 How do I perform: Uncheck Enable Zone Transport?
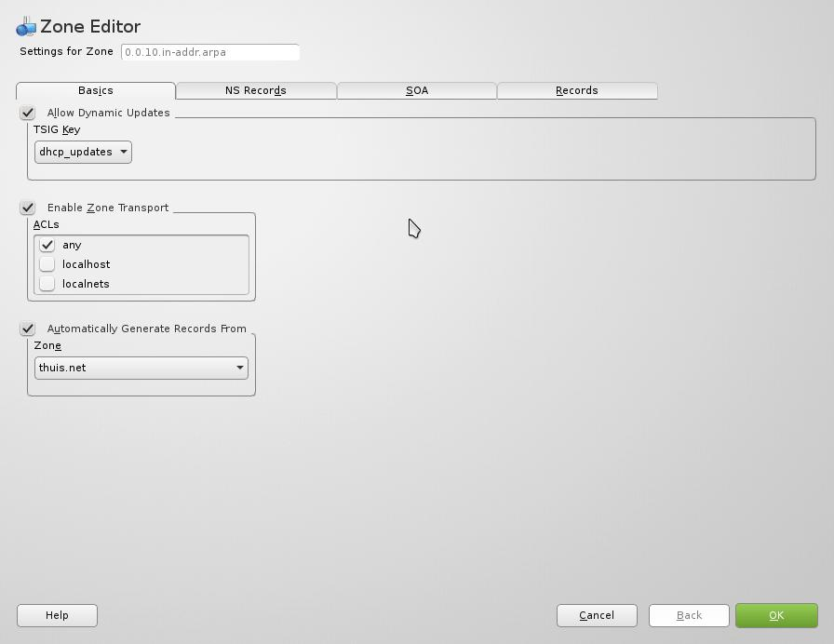coord(28,208)
